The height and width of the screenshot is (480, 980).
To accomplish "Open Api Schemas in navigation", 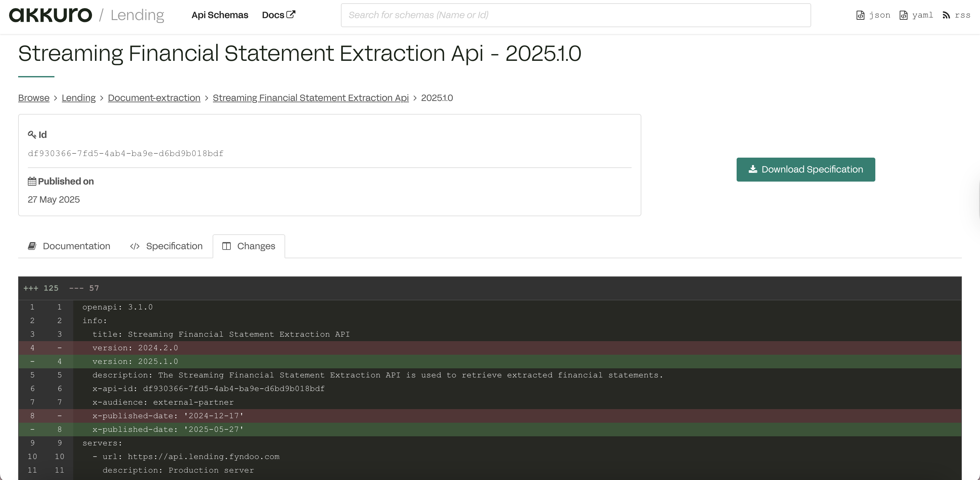I will pyautogui.click(x=220, y=15).
